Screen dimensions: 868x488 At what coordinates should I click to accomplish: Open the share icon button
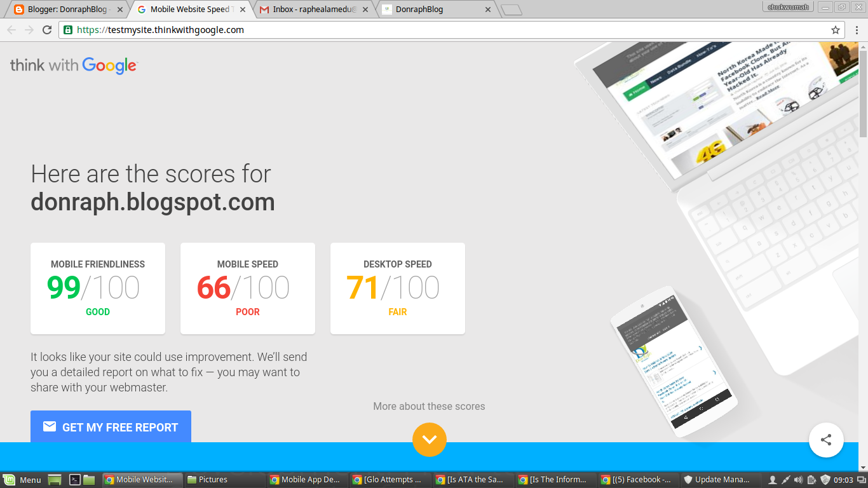pos(826,440)
